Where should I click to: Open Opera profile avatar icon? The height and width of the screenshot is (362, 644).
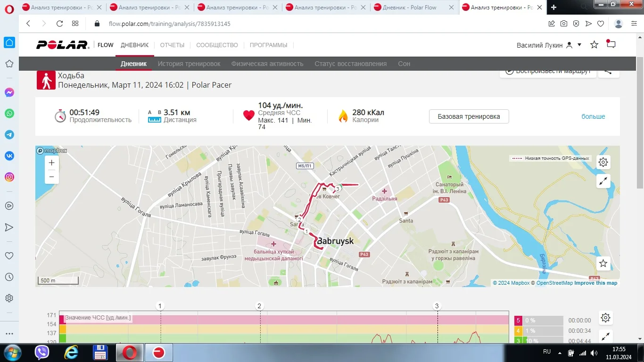[x=619, y=24]
